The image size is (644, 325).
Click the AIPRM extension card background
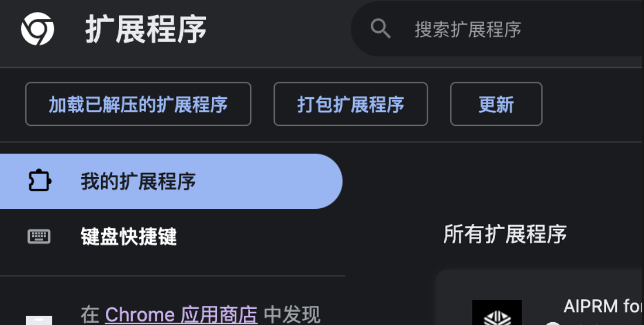click(x=539, y=297)
